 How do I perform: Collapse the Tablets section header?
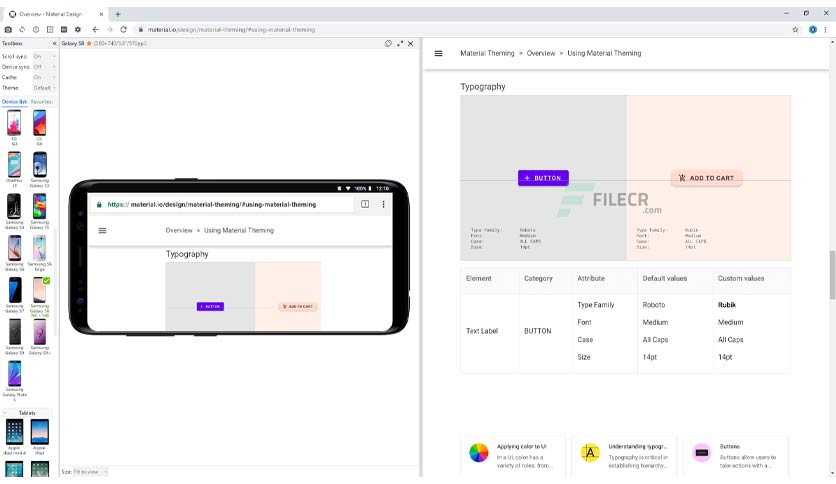click(27, 413)
